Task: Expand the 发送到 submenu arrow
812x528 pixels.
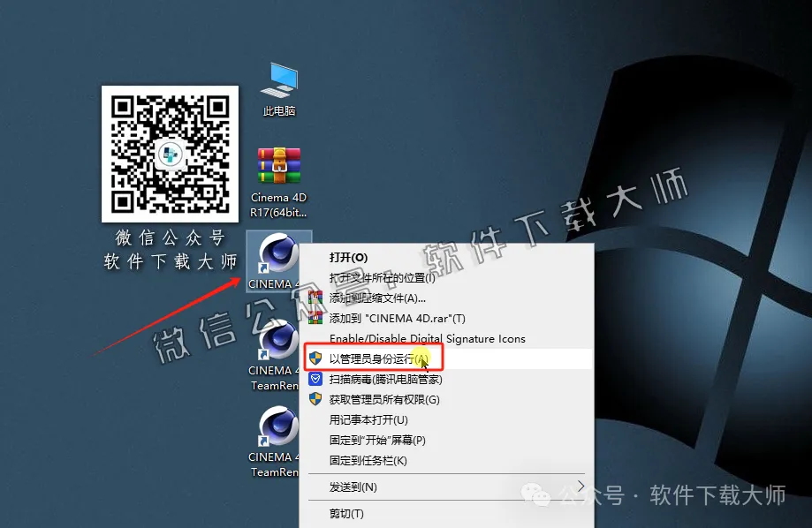Action: (x=582, y=487)
